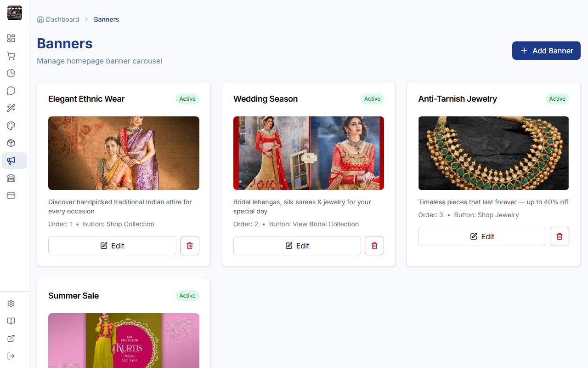Select the megaphone banners icon

point(11,161)
